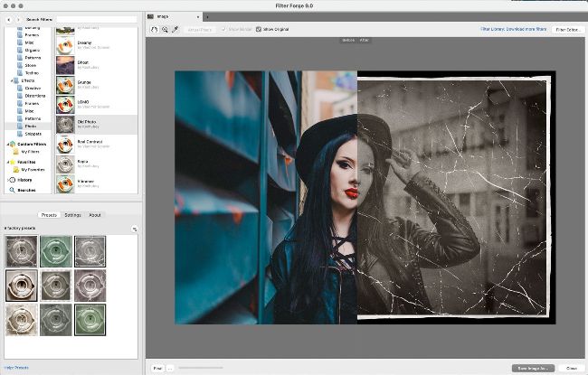The width and height of the screenshot is (588, 375).
Task: Click the Save Image As button
Action: pyautogui.click(x=532, y=368)
